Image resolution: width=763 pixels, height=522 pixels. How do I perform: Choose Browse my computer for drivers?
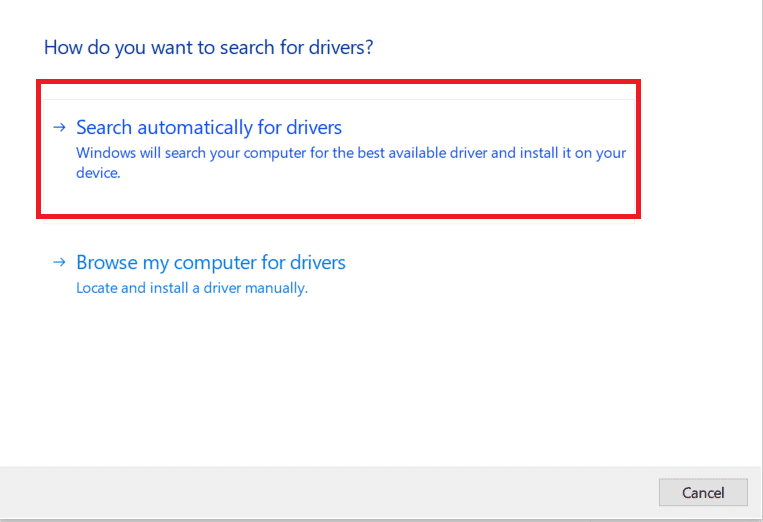coord(211,263)
